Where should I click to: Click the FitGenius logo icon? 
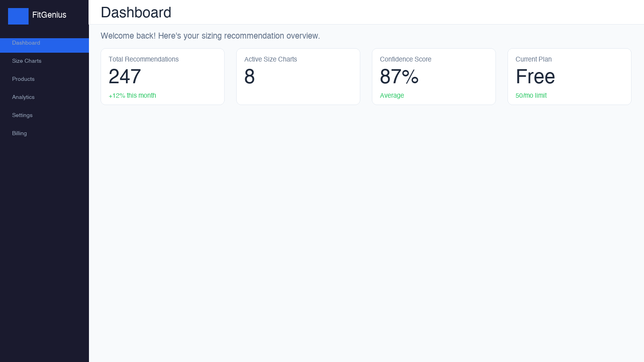click(x=18, y=16)
